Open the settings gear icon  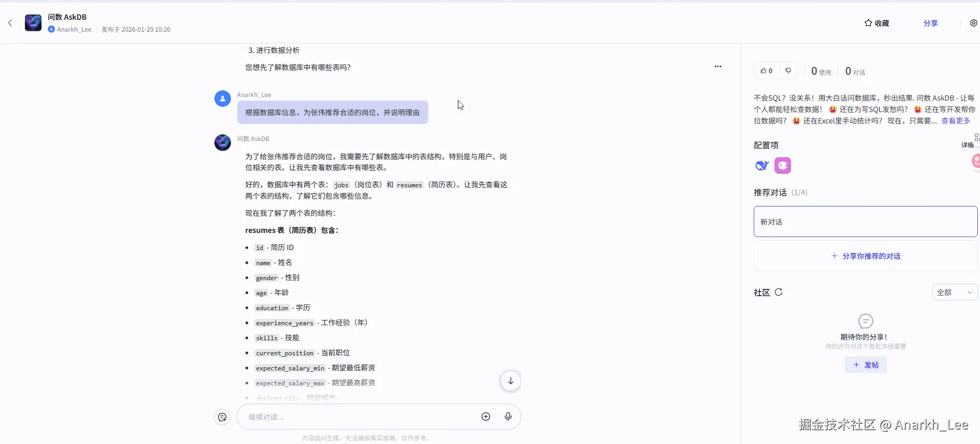click(974, 23)
